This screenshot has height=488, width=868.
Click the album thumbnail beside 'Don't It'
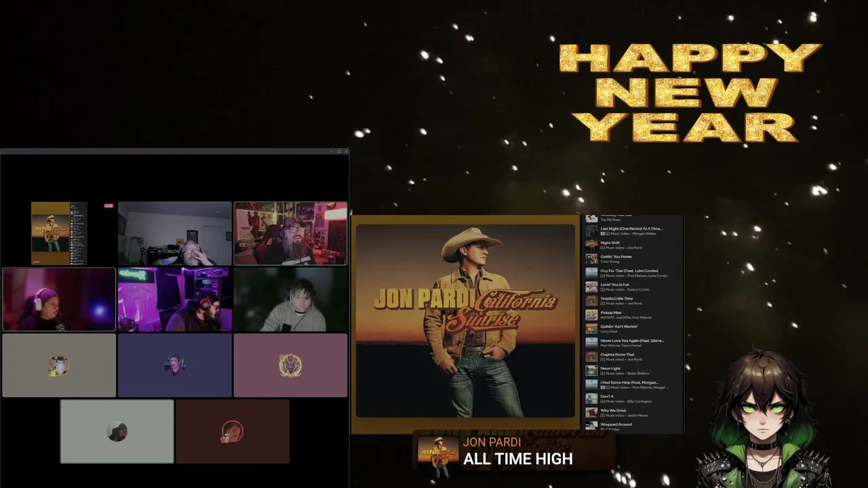coord(591,399)
